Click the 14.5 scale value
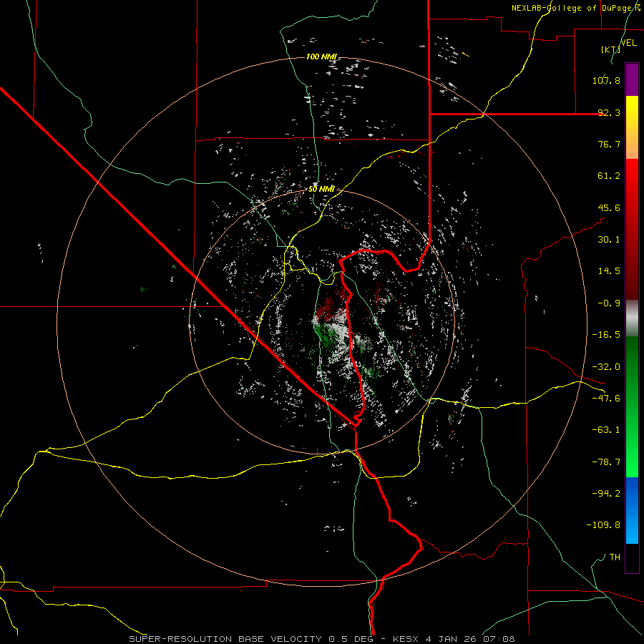Screen dimensions: 644x644 pyautogui.click(x=609, y=271)
